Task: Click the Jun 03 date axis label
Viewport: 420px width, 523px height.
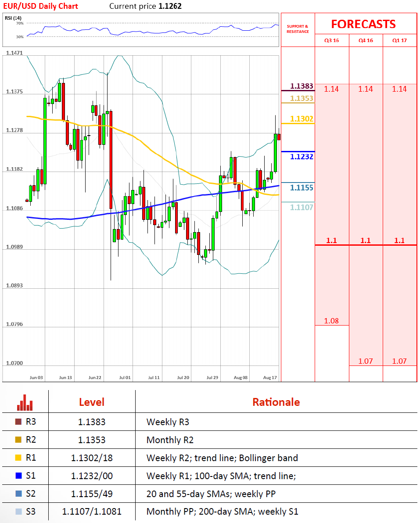Action: (x=36, y=378)
